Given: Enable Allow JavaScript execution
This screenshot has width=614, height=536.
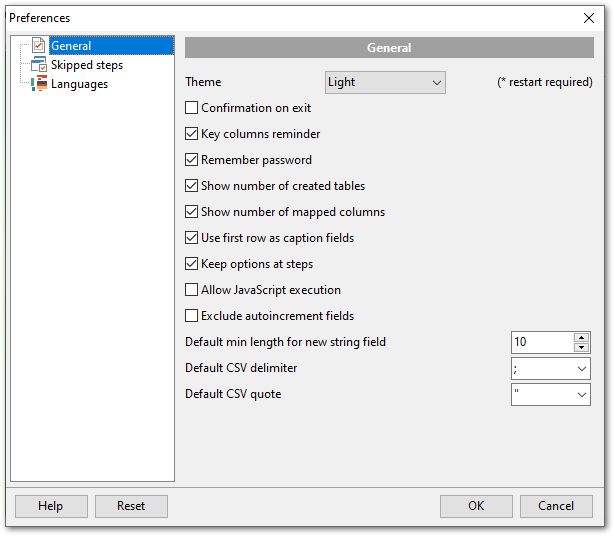Looking at the screenshot, I should click(192, 290).
